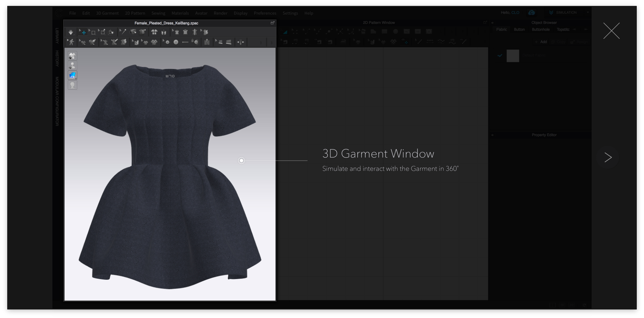Click the round button tool icon
This screenshot has width=644, height=318.
176,42
